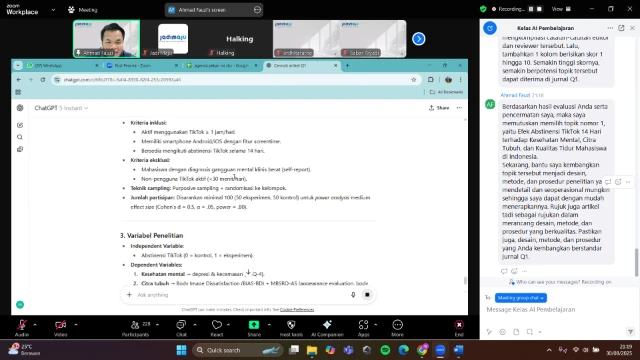Open the Cookie Preferences link
This screenshot has width=640, height=360.
(x=297, y=310)
